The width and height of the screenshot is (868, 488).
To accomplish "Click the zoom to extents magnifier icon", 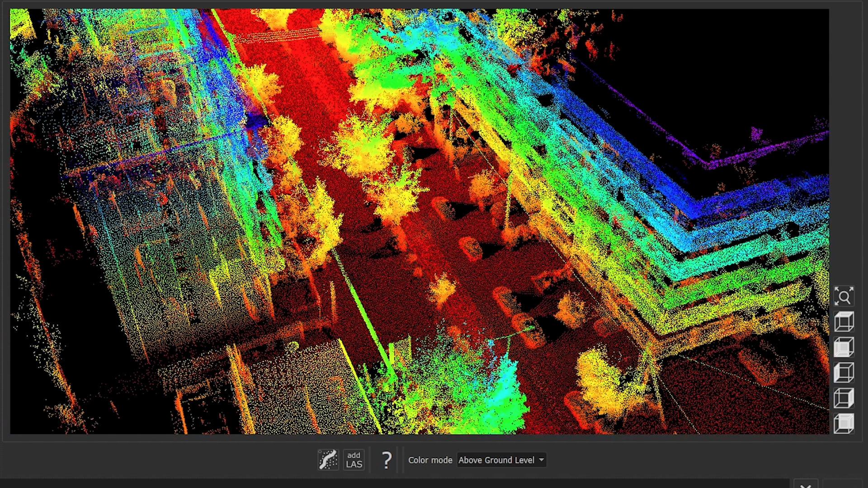I will [x=844, y=297].
